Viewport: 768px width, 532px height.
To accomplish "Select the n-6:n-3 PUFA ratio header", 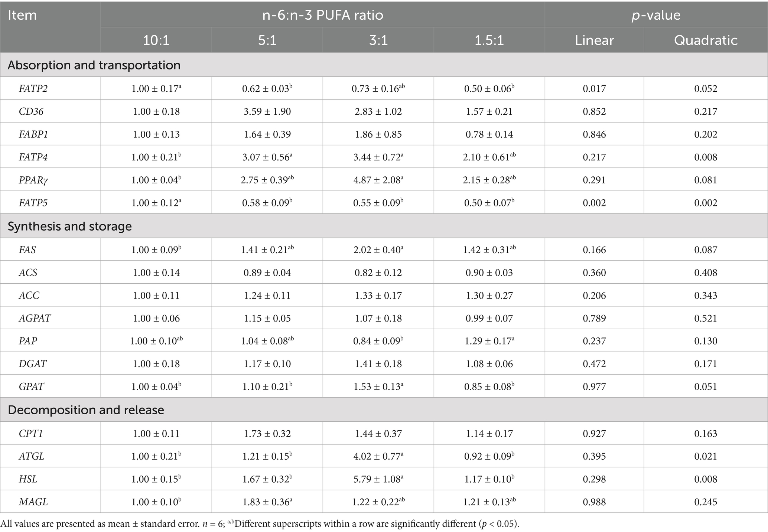I will pos(322,15).
